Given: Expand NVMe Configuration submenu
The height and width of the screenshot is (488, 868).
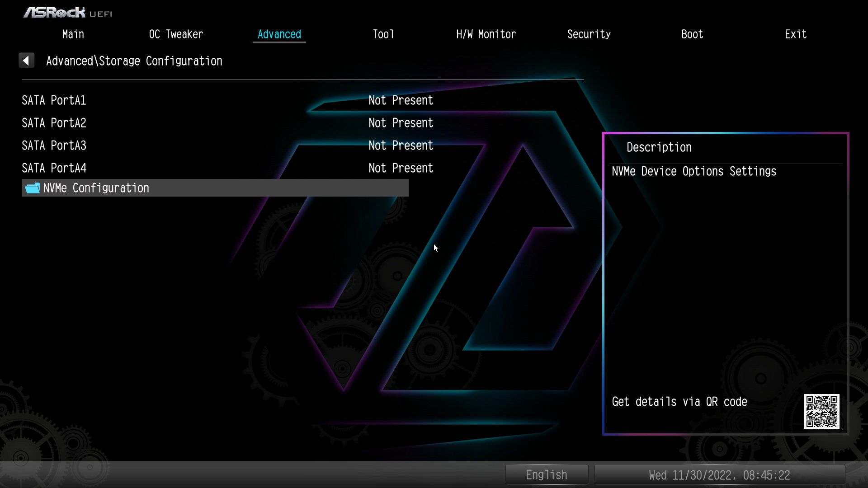Looking at the screenshot, I should point(96,188).
